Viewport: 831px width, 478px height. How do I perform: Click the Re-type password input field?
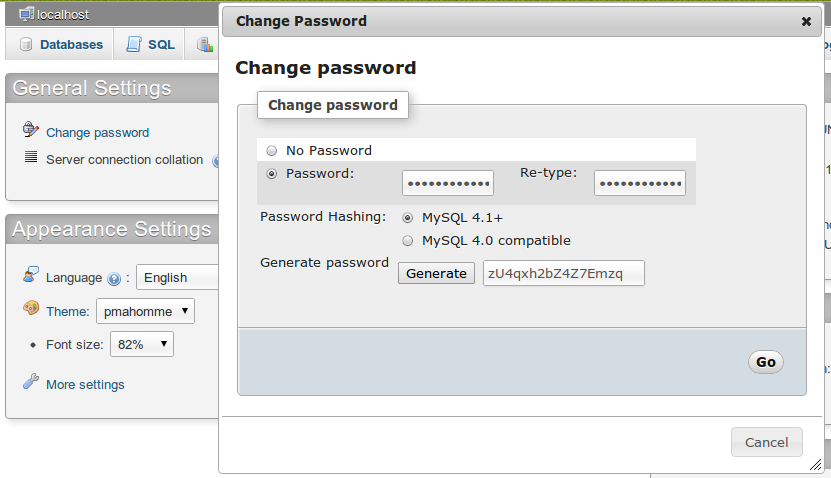pos(639,184)
